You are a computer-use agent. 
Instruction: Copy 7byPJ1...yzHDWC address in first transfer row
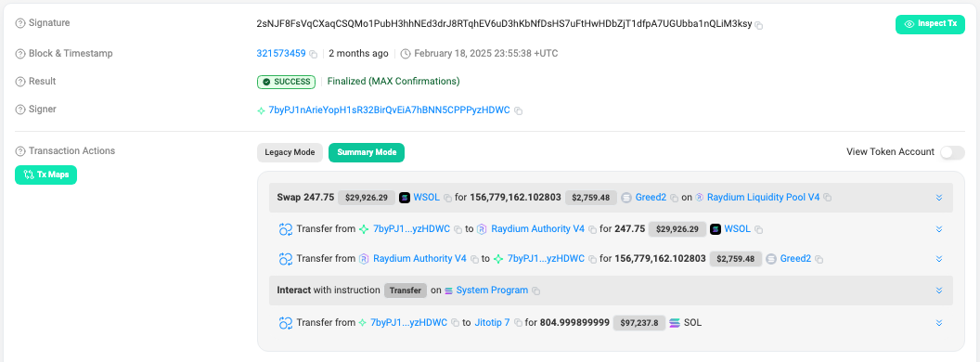[458, 229]
